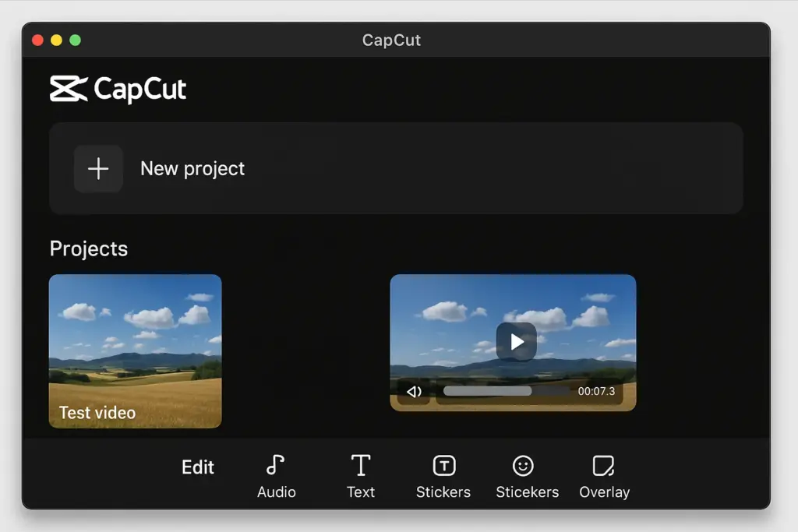Click the Test video caption text

click(x=97, y=413)
